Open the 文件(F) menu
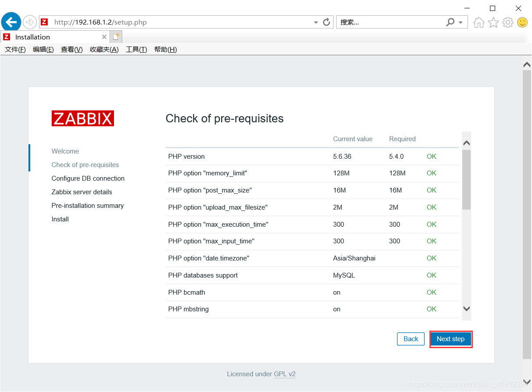Screen dimensions: 532x392 point(15,50)
